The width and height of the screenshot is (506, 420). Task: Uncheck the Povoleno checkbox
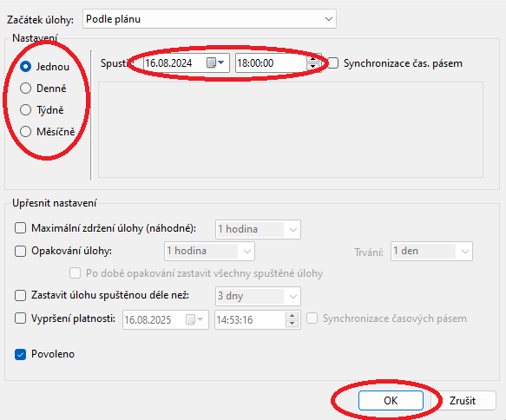pos(20,354)
